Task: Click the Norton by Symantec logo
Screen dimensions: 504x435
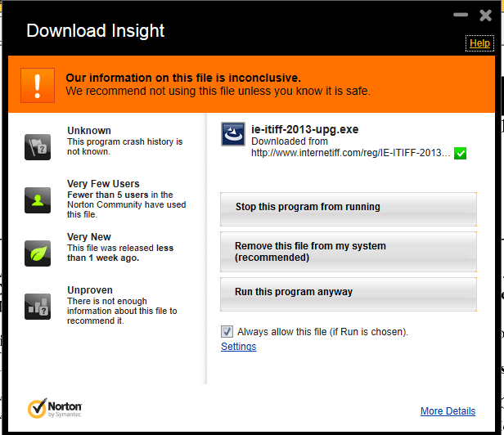Action: pos(55,408)
